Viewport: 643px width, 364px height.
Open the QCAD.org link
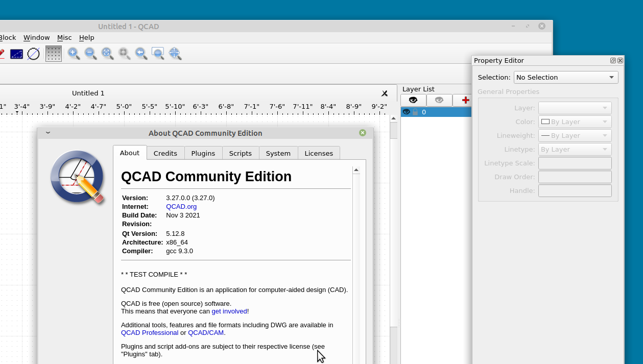click(181, 206)
